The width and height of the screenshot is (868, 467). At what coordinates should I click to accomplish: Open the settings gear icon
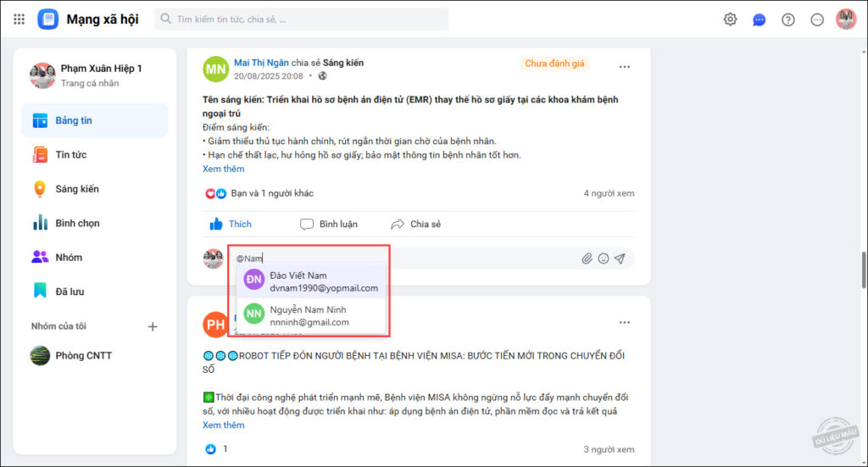[730, 19]
